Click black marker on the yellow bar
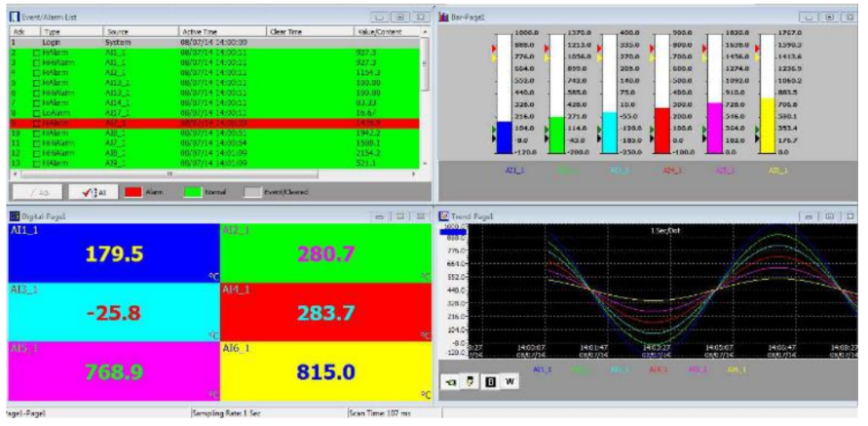This screenshot has width=868, height=426. click(x=758, y=137)
